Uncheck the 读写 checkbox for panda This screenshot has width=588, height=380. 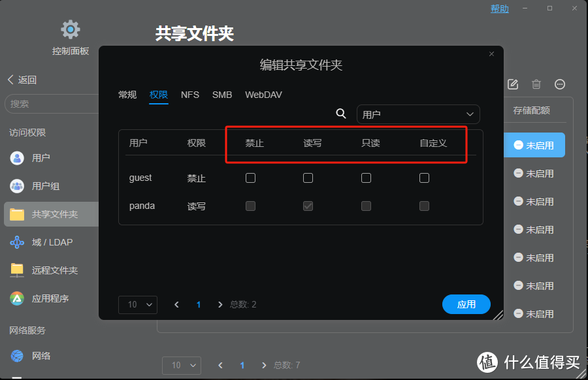308,206
